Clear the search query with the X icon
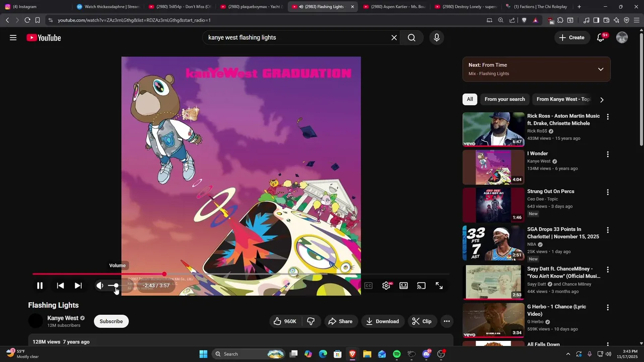 point(394,38)
